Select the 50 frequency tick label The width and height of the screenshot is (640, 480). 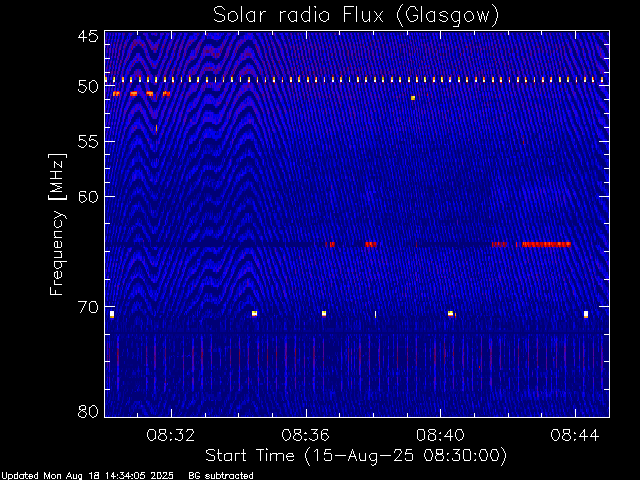coord(88,87)
